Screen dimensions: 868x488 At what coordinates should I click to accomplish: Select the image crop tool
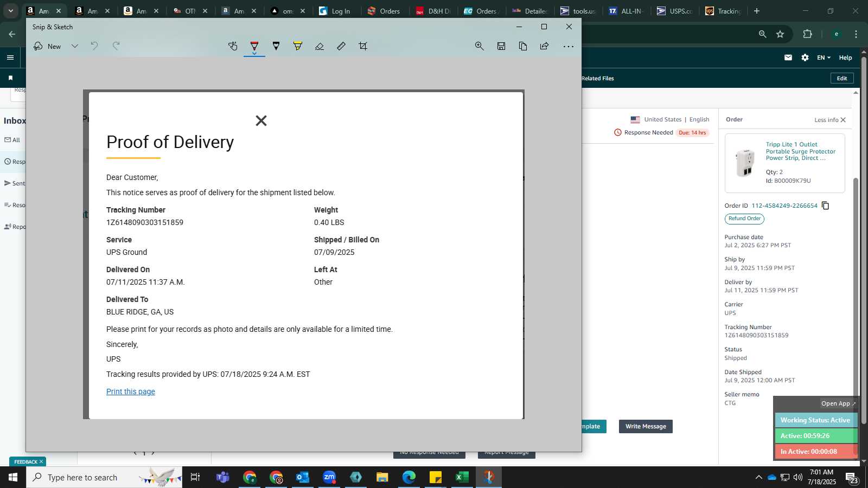363,46
